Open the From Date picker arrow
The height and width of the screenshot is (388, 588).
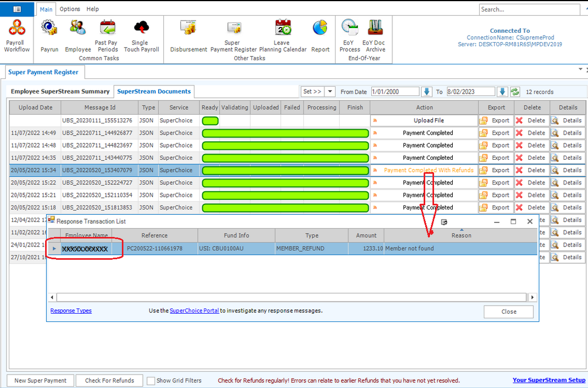coord(426,92)
